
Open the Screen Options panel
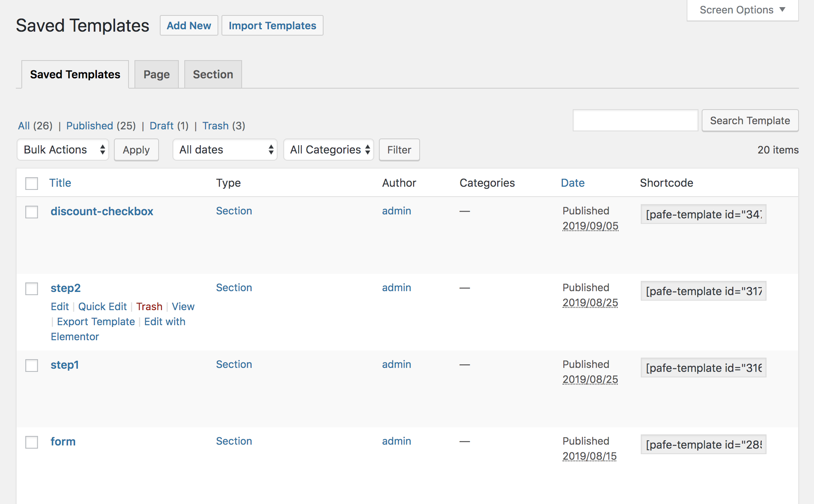[x=742, y=10]
